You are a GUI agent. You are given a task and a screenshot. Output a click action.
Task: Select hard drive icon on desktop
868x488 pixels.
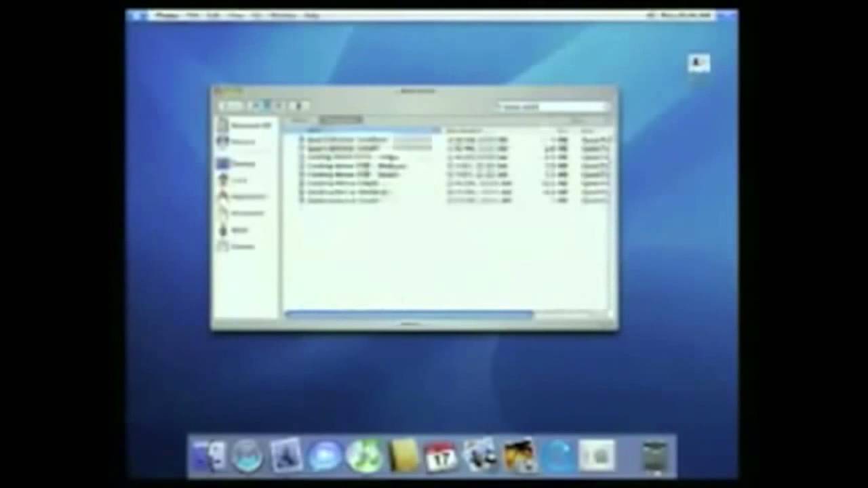pos(698,64)
